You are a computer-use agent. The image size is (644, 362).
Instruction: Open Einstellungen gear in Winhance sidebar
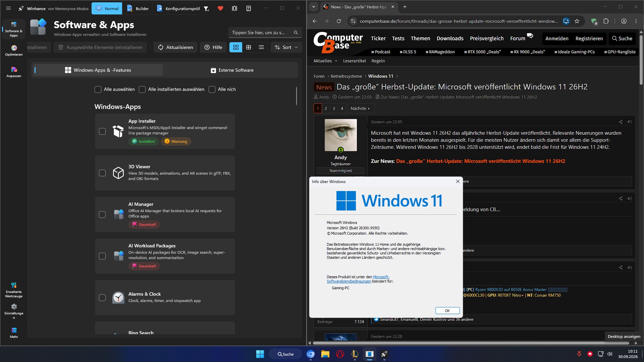[x=14, y=311]
